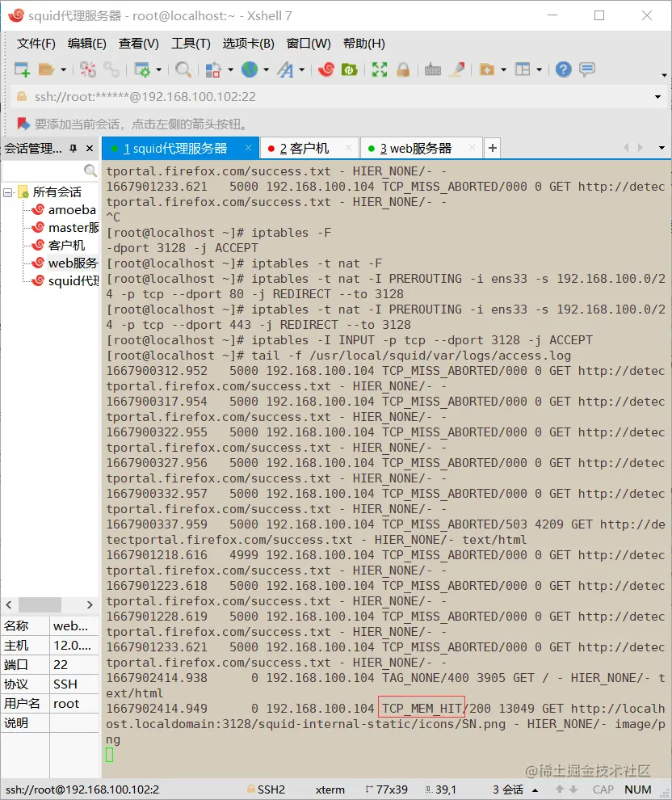
Task: Click the blue Help question mark icon
Action: tap(564, 69)
